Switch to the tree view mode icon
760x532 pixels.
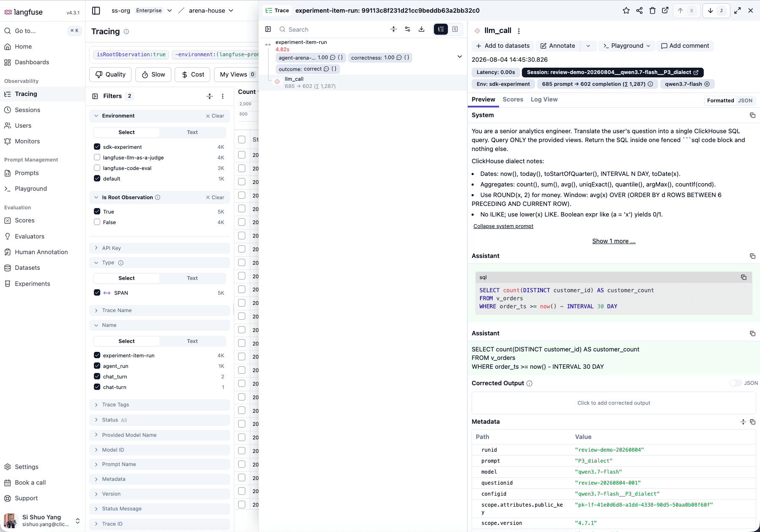point(441,29)
